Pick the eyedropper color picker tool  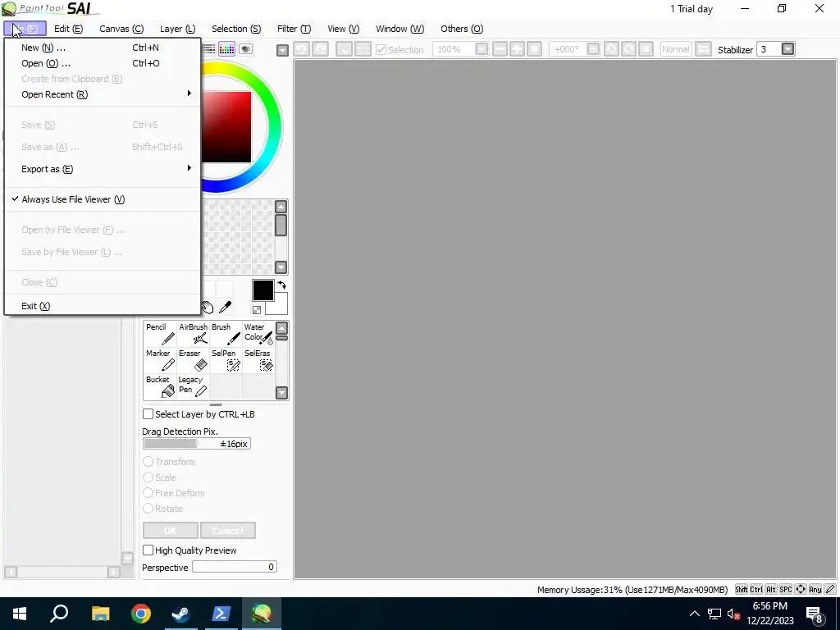point(226,307)
